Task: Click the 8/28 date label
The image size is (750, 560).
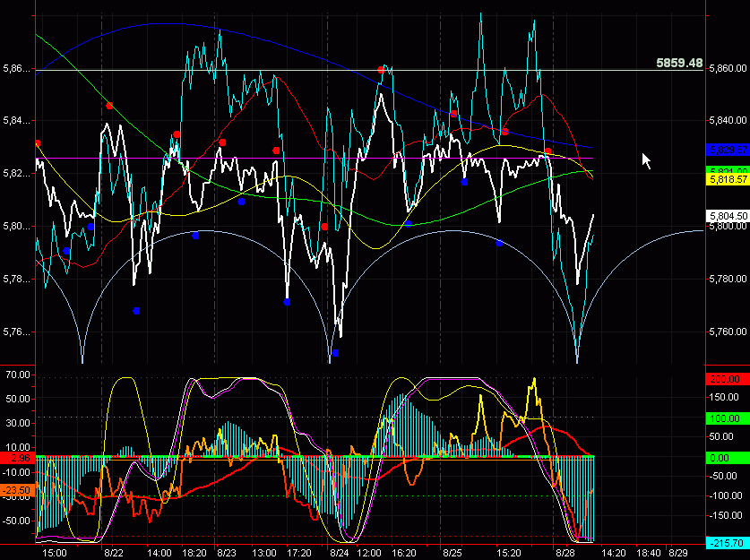Action: (565, 554)
